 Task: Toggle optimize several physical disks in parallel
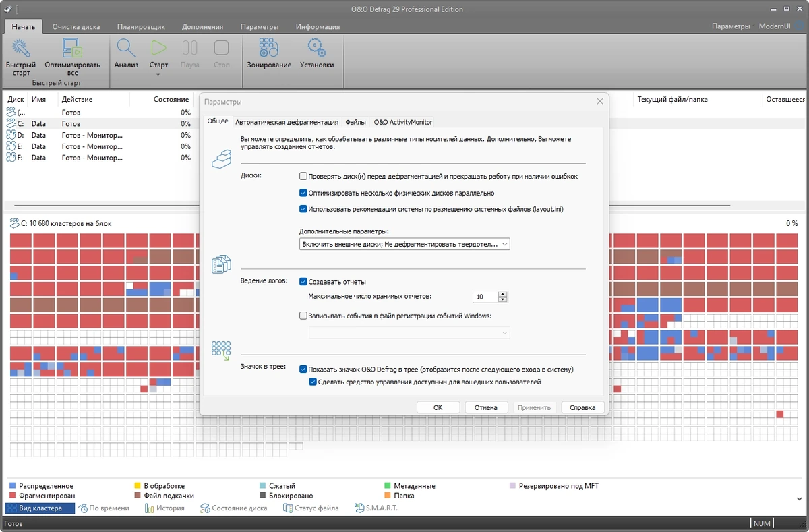303,193
